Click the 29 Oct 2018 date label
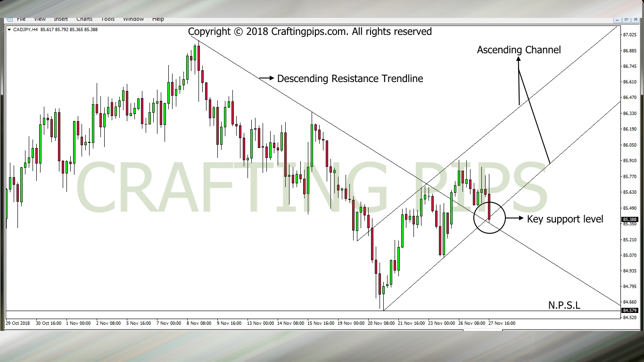The height and width of the screenshot is (362, 644). [x=17, y=323]
